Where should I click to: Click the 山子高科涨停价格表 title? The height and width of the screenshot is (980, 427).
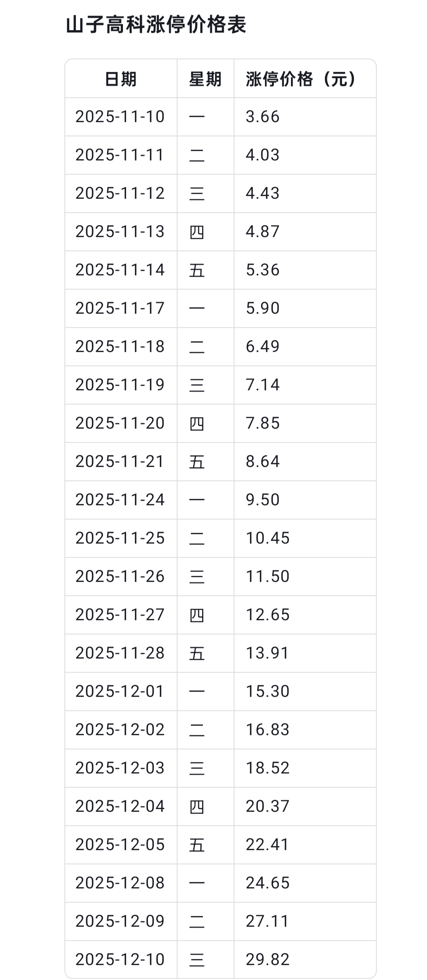[x=156, y=25]
